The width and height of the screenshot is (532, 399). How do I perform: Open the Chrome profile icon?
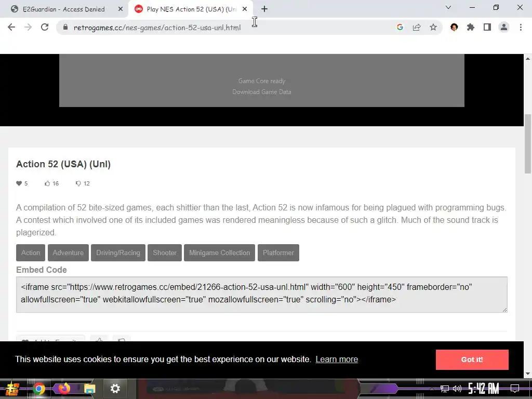click(x=504, y=27)
